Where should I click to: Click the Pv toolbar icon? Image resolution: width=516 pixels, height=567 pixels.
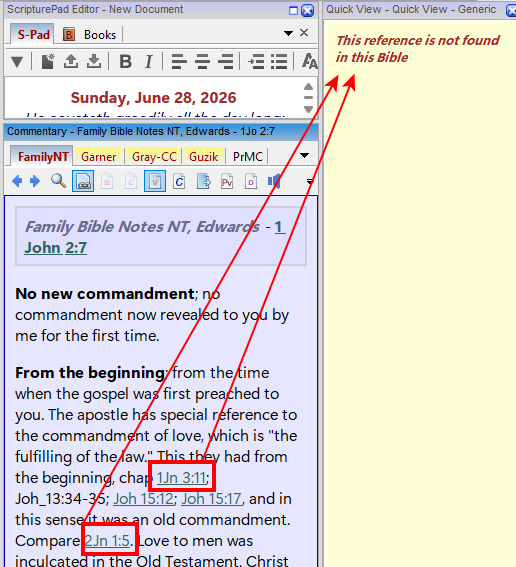[227, 181]
